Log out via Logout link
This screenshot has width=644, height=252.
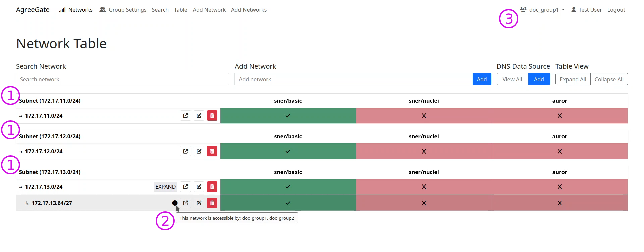(x=616, y=10)
